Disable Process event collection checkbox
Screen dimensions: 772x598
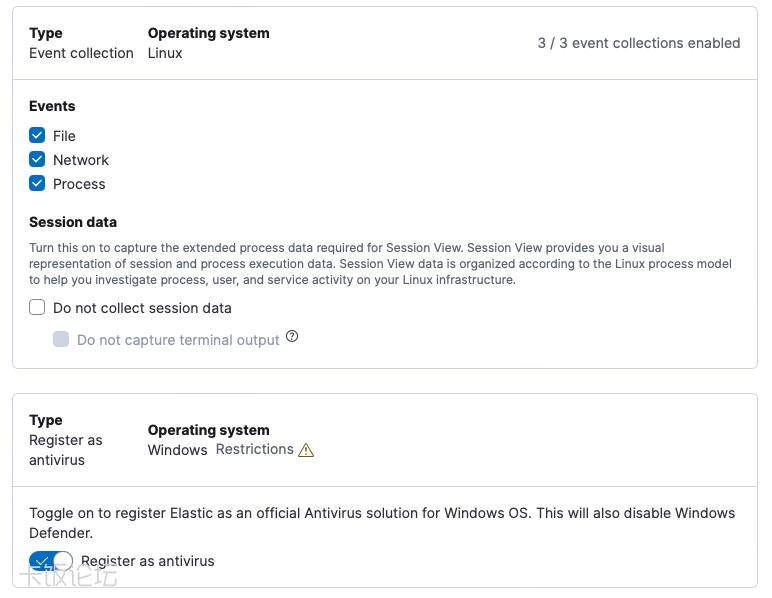point(37,184)
